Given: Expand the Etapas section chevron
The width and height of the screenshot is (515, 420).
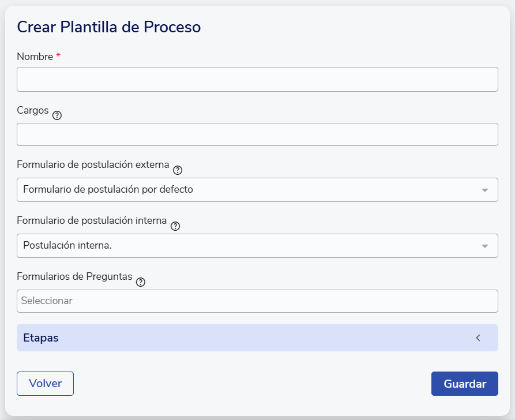Looking at the screenshot, I should click(x=478, y=338).
